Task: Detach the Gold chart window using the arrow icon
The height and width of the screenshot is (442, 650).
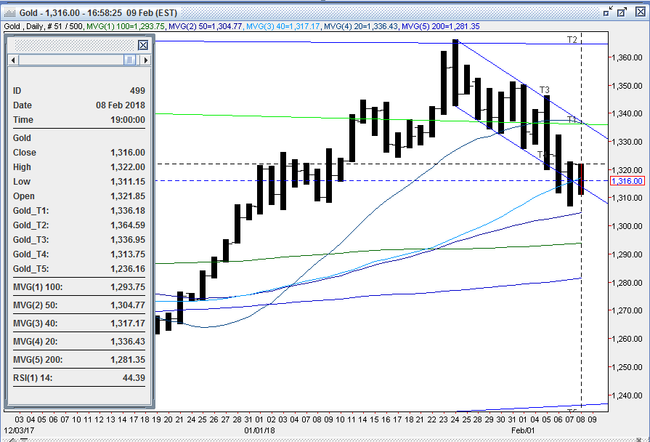Action: pyautogui.click(x=607, y=12)
